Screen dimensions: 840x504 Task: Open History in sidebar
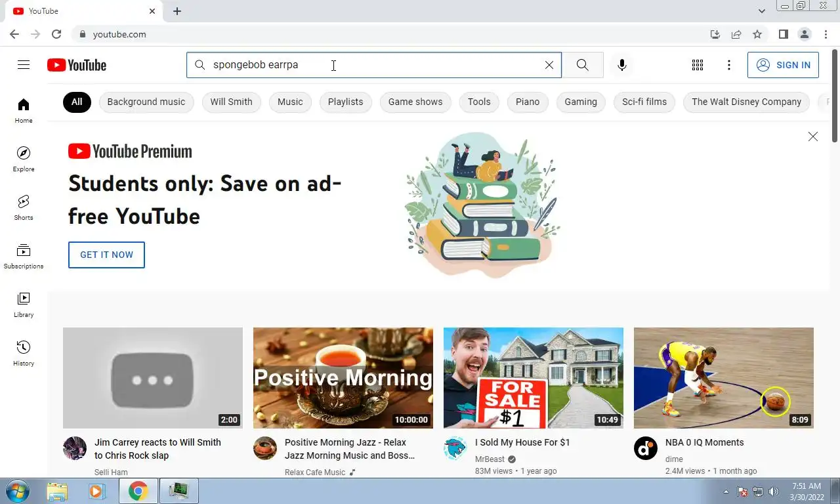pyautogui.click(x=24, y=353)
